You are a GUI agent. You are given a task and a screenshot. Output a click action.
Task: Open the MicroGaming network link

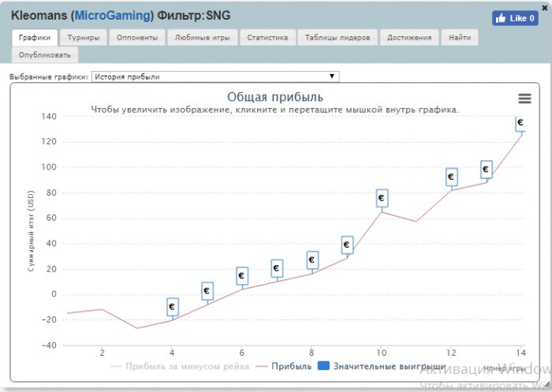[x=110, y=16]
